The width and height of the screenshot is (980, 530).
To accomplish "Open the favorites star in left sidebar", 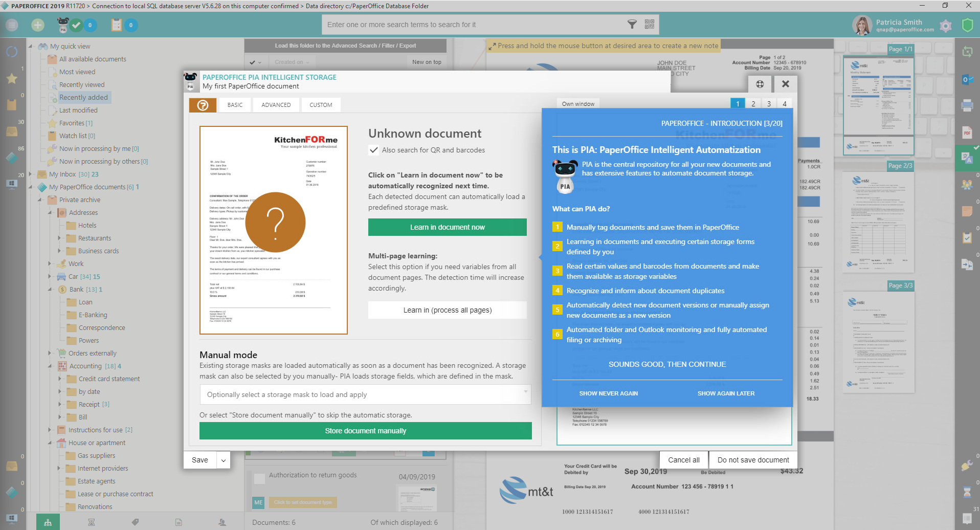I will click(12, 78).
